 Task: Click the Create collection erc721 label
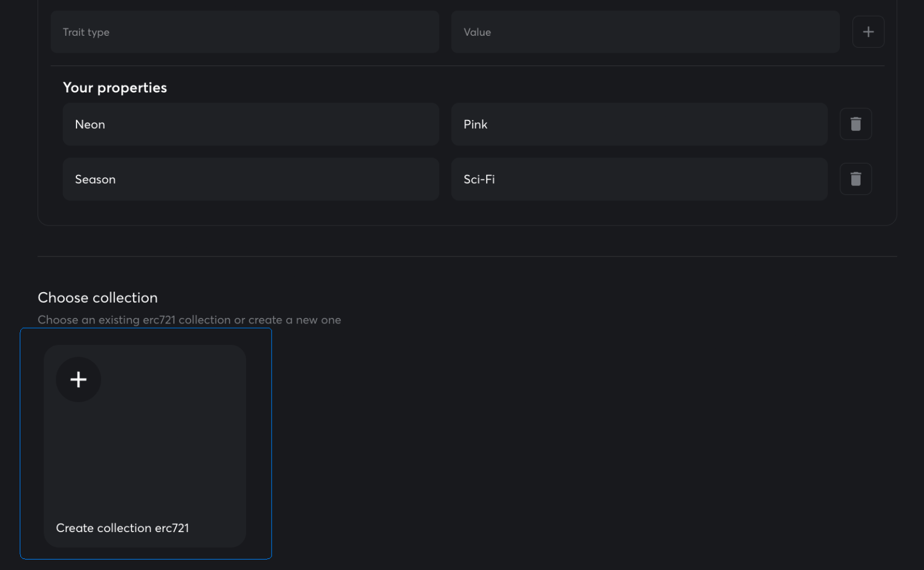coord(122,528)
